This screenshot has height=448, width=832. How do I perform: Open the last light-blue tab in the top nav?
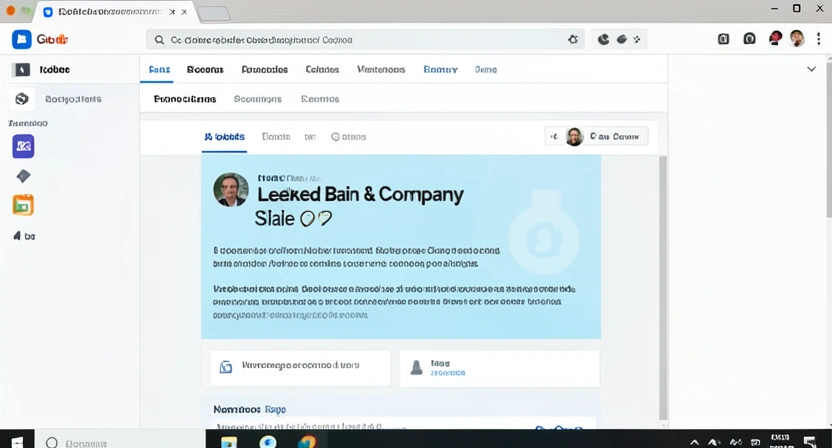click(x=486, y=70)
